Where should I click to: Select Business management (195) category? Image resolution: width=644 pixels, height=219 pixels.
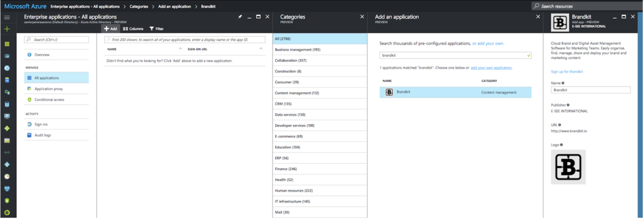point(320,50)
